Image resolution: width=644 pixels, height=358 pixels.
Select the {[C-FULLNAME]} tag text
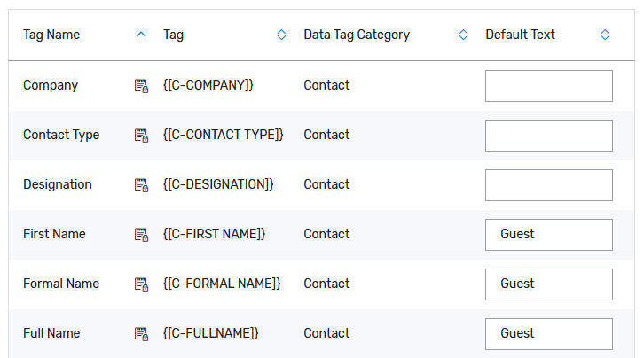pos(211,334)
